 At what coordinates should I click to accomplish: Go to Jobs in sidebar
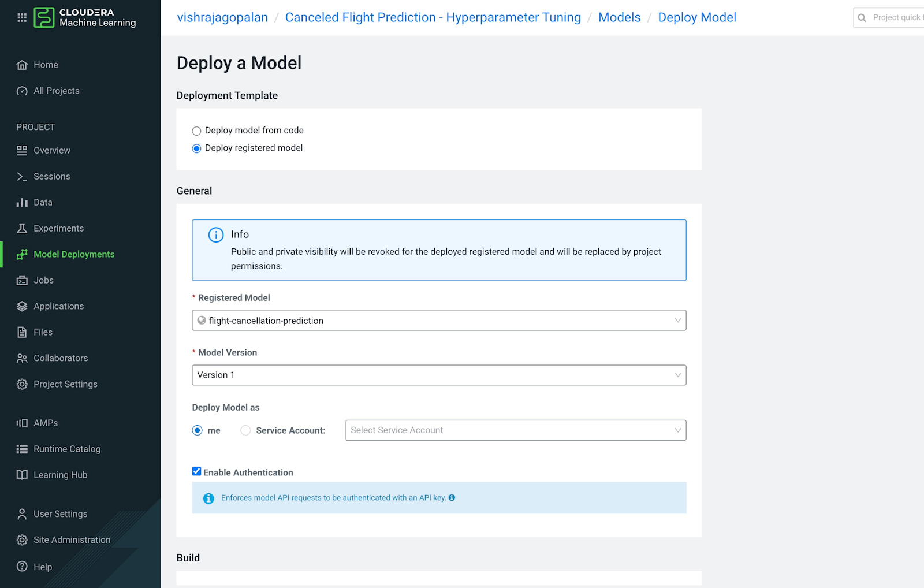coord(43,281)
